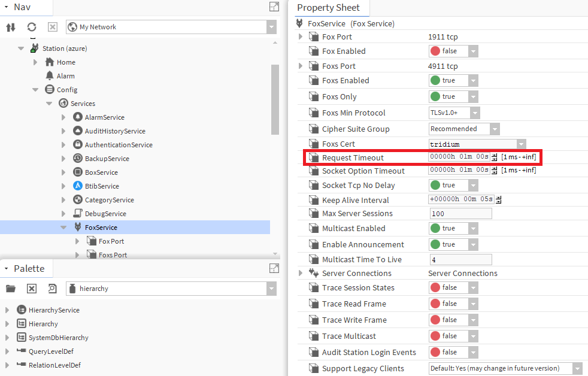The width and height of the screenshot is (588, 376).
Task: Open the My Network dropdown
Action: pyautogui.click(x=271, y=27)
